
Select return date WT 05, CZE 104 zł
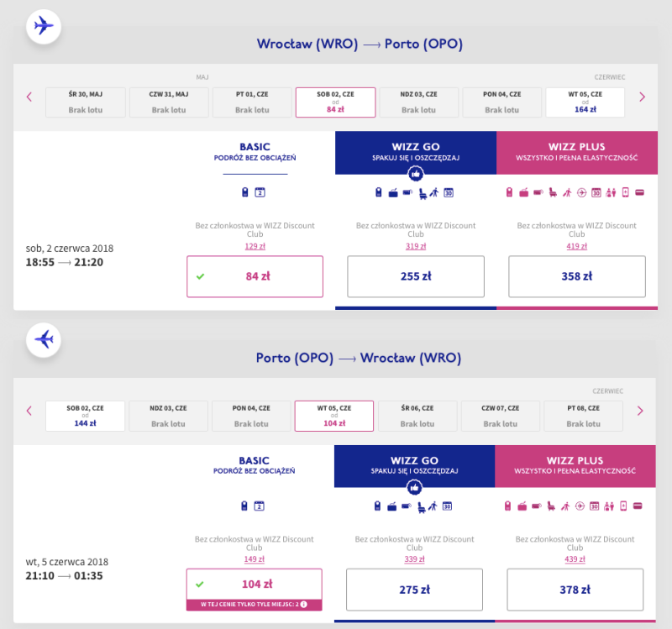click(x=334, y=416)
